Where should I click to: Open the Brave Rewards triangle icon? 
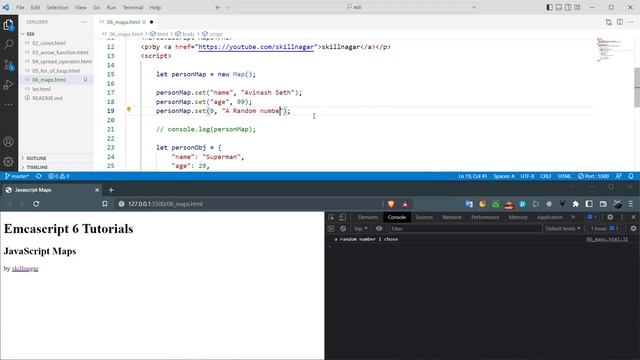tap(405, 204)
